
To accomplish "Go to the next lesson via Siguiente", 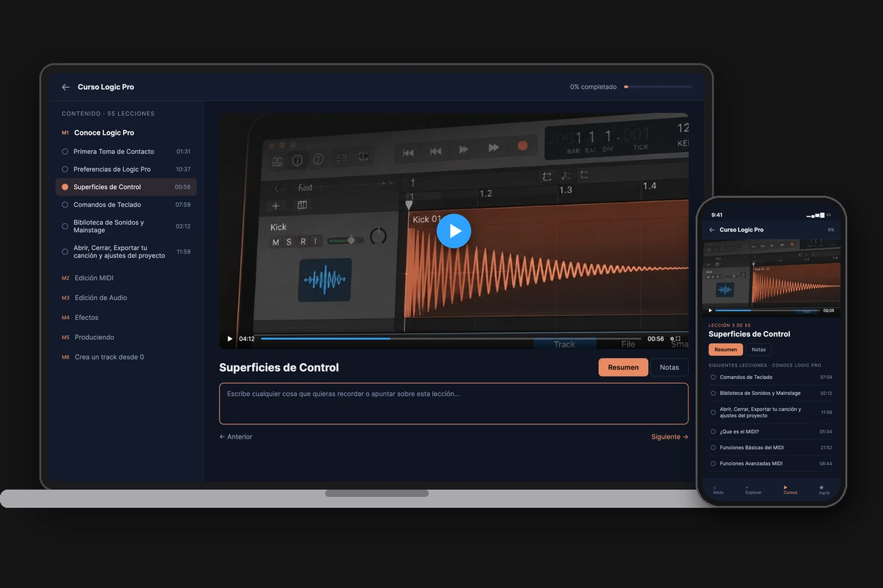I will click(x=670, y=437).
